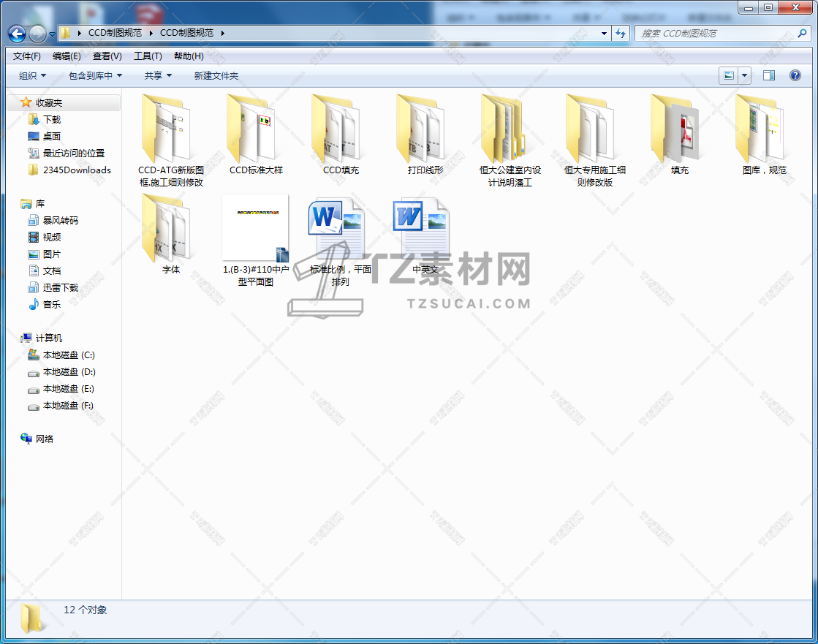The image size is (818, 644).
Task: Select the 恒大专用施工细则修改版 folder icon
Action: click(x=591, y=128)
